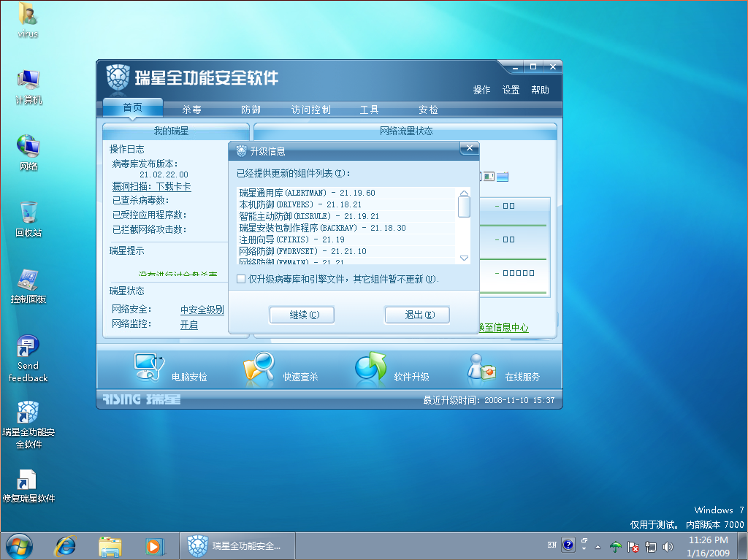748x560 pixels.
Task: Switch to the 访问控制 access control tab
Action: [x=310, y=110]
